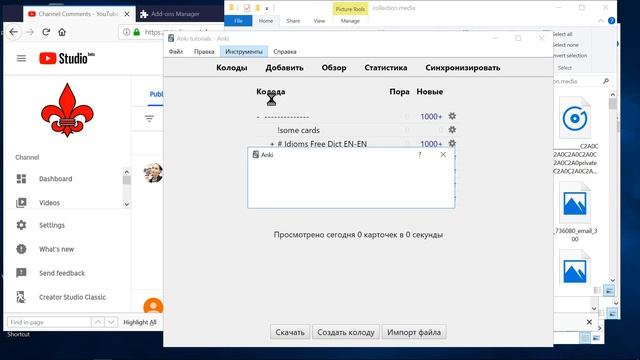Open the Инструменты menu in Anki

[x=244, y=52]
